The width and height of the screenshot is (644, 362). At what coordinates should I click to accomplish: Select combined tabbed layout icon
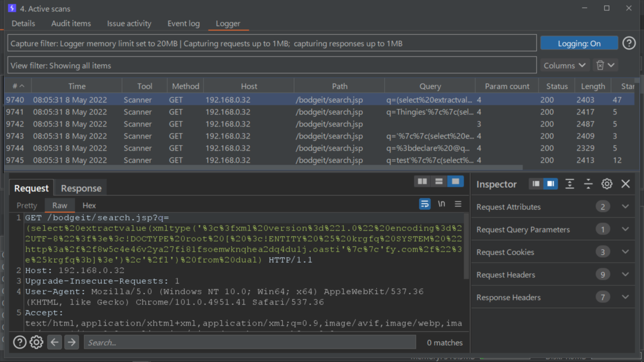tap(456, 182)
